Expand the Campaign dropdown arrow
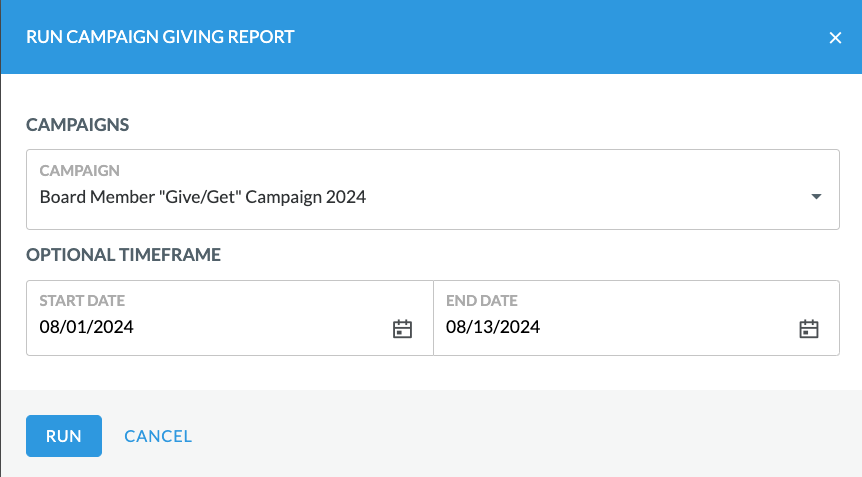This screenshot has width=862, height=477. [x=816, y=196]
